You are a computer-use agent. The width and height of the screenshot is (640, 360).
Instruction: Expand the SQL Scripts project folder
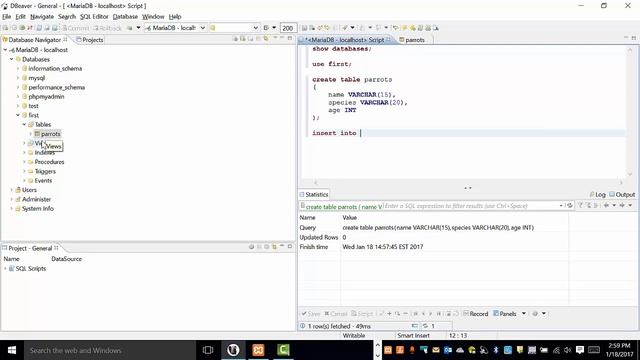click(x=5, y=269)
